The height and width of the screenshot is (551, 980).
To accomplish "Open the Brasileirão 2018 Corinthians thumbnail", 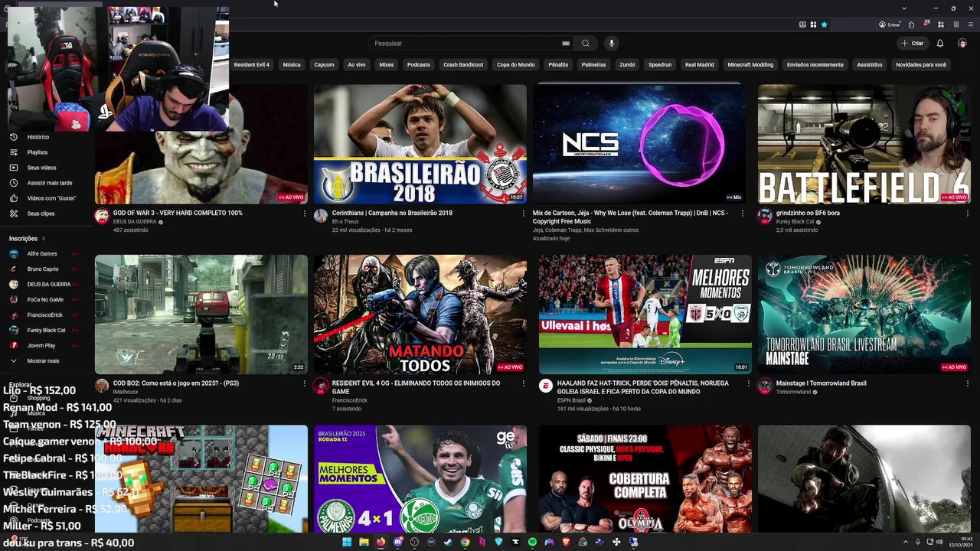I will (x=420, y=144).
